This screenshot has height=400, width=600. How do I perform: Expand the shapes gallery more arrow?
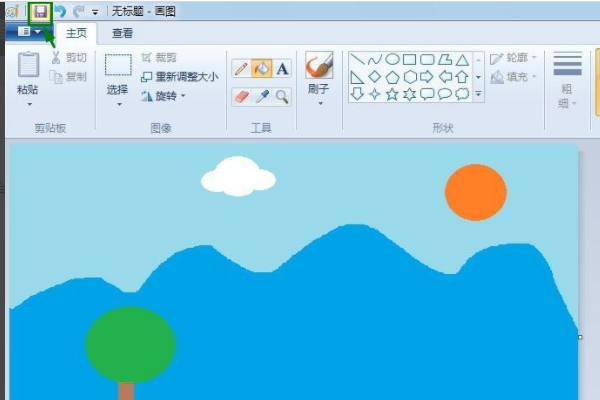[478, 94]
